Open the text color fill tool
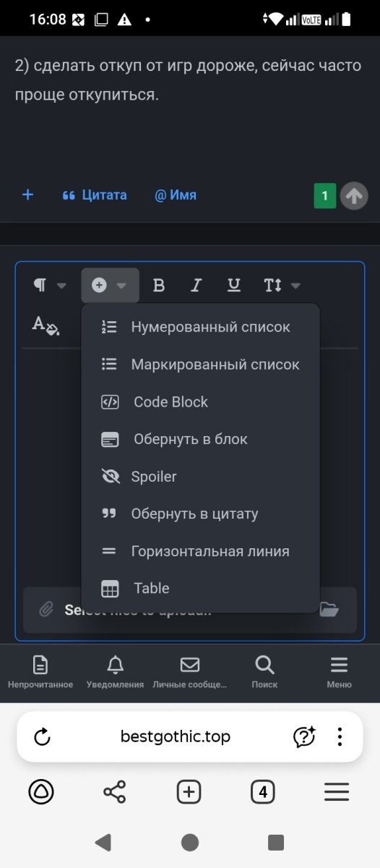Viewport: 380px width, 868px height. click(46, 325)
